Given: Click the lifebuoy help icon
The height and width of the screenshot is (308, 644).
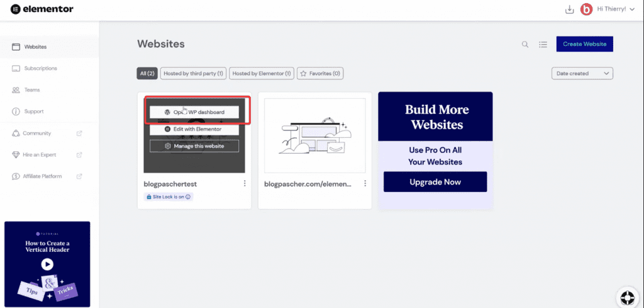Looking at the screenshot, I should point(628,297).
